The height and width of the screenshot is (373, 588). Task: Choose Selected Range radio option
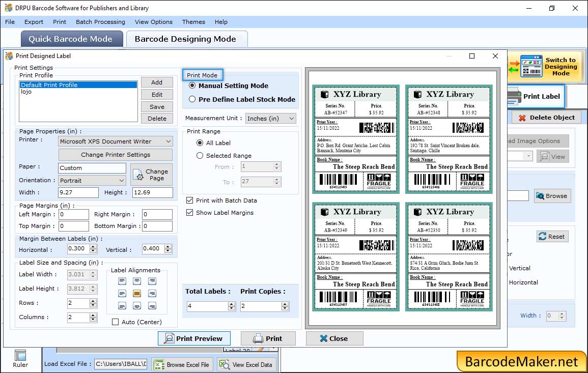pyautogui.click(x=200, y=156)
